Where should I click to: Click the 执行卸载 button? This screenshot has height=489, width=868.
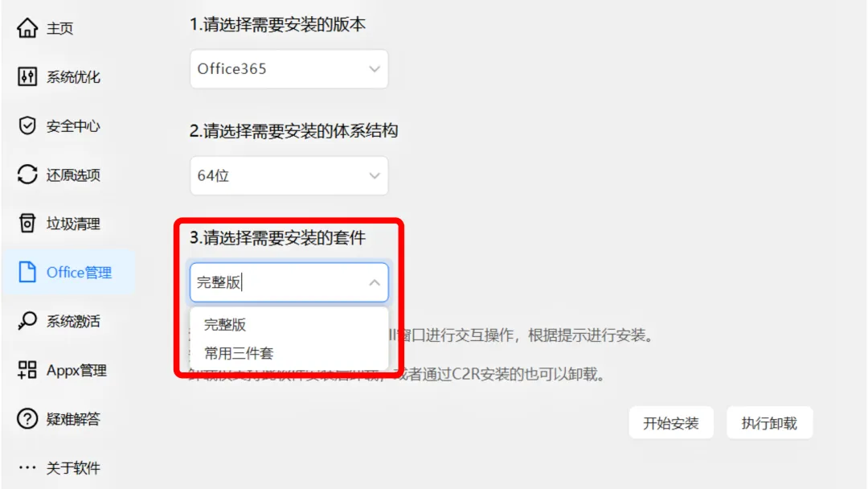pyautogui.click(x=769, y=423)
